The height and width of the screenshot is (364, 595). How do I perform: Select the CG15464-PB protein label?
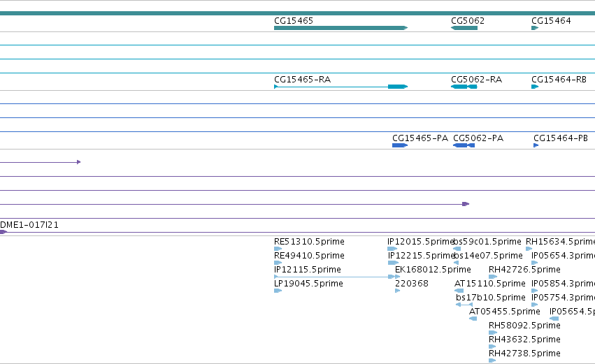(x=561, y=138)
